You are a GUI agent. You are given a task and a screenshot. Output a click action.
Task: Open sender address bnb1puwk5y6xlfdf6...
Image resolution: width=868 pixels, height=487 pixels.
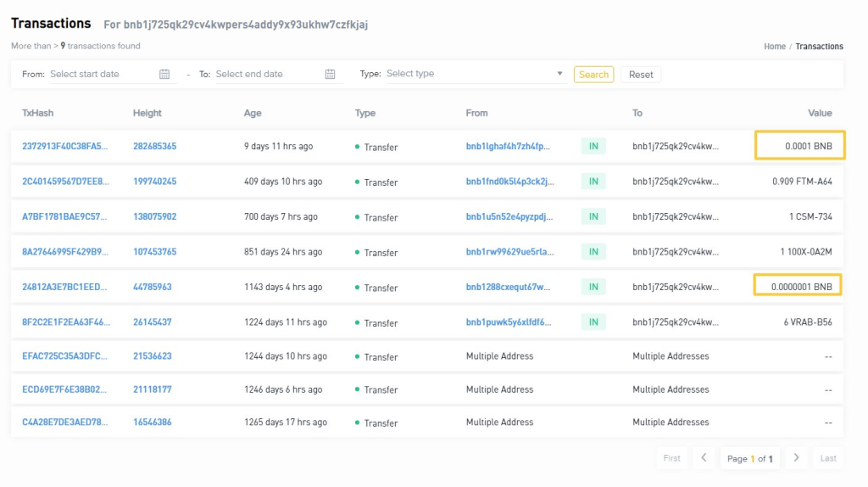coord(509,322)
